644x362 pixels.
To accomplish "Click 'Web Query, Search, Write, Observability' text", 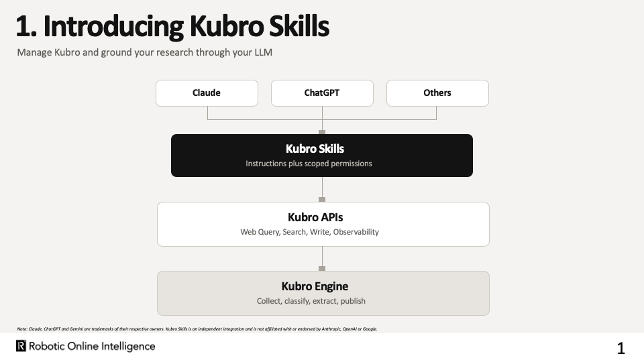I will point(310,232).
